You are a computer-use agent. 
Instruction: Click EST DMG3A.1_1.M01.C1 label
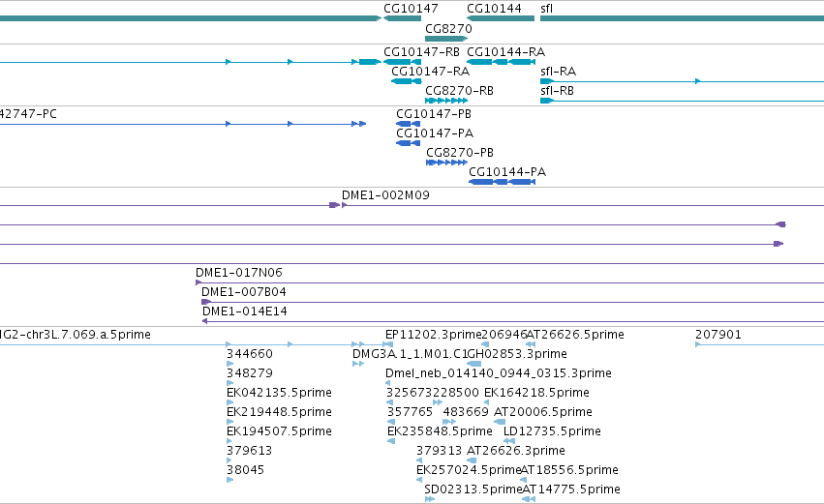click(410, 354)
